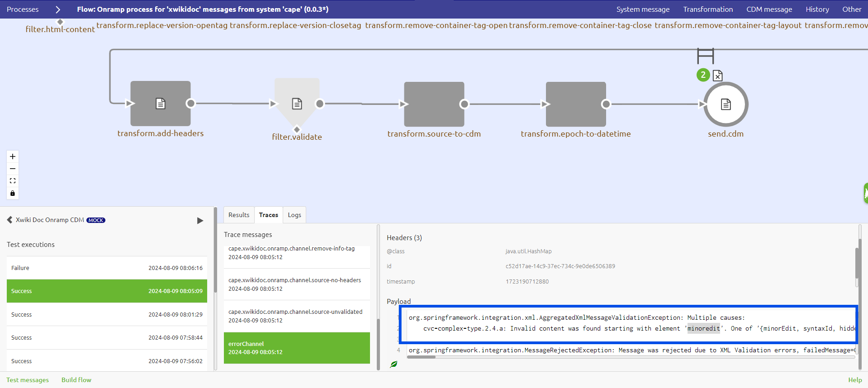
Task: Select the Success execution at 07:56:02
Action: [x=107, y=361]
